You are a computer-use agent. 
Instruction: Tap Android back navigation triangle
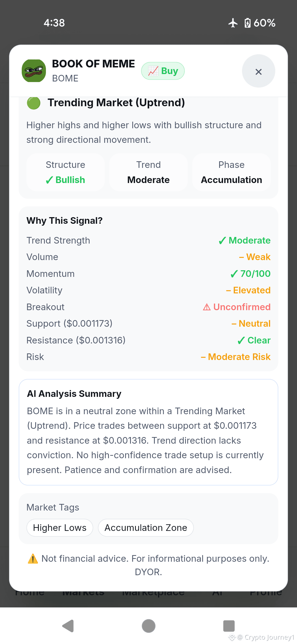tap(68, 626)
